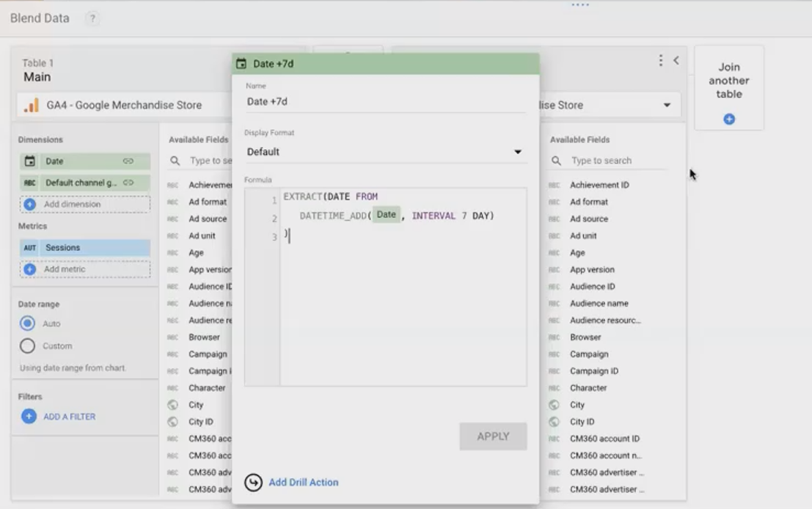Click the GA4 bar chart data source icon

click(31, 105)
